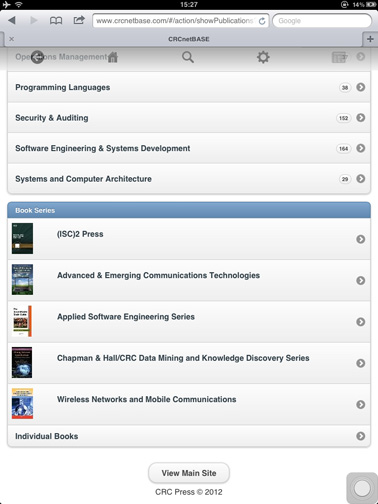Screen dimensions: 378x504
Task: Reload the page with the refresh icon
Action: [x=262, y=21]
